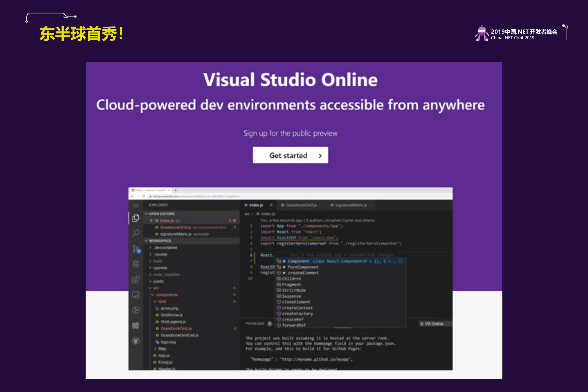Select the Source Control icon with the badge
The image size is (588, 392).
pyautogui.click(x=135, y=249)
